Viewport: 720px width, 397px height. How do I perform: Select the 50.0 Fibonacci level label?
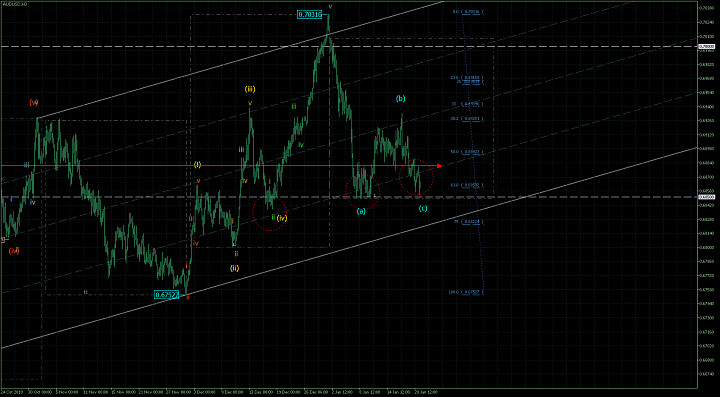click(x=466, y=151)
